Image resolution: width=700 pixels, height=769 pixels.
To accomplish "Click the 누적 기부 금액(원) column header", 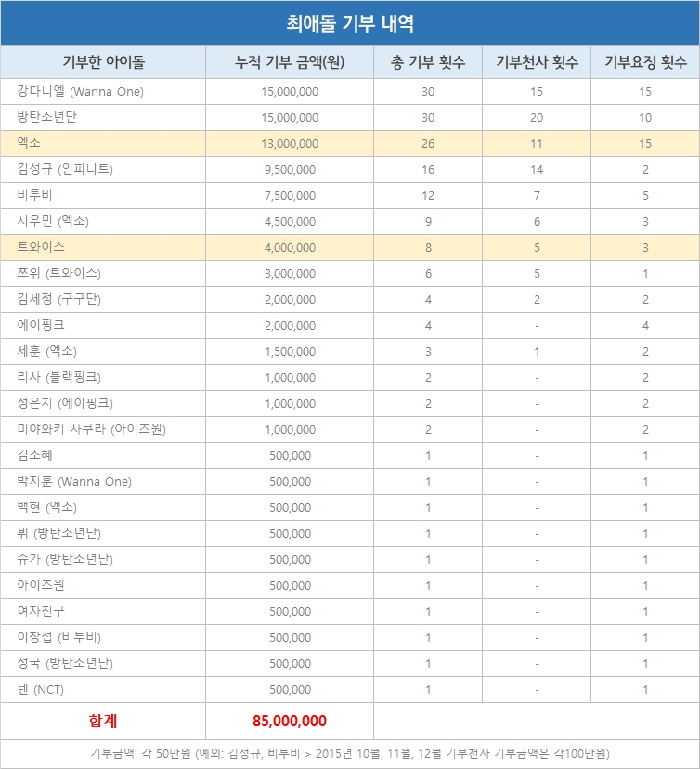I will point(289,62).
